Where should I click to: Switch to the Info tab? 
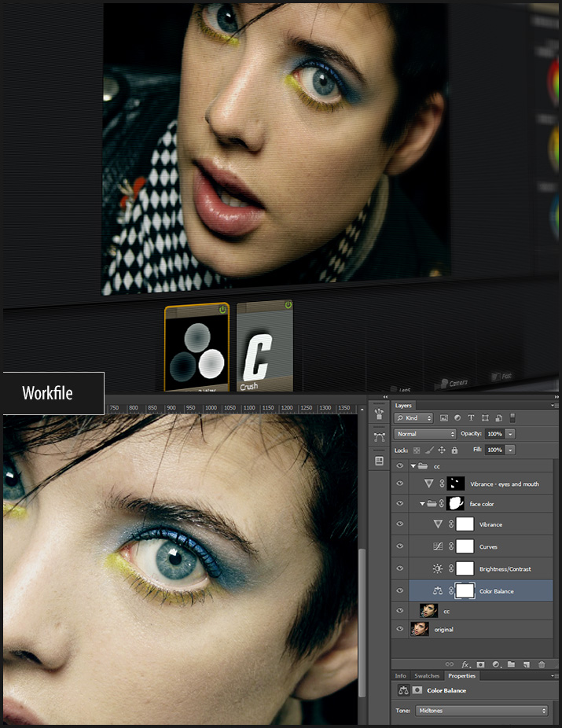coord(400,676)
